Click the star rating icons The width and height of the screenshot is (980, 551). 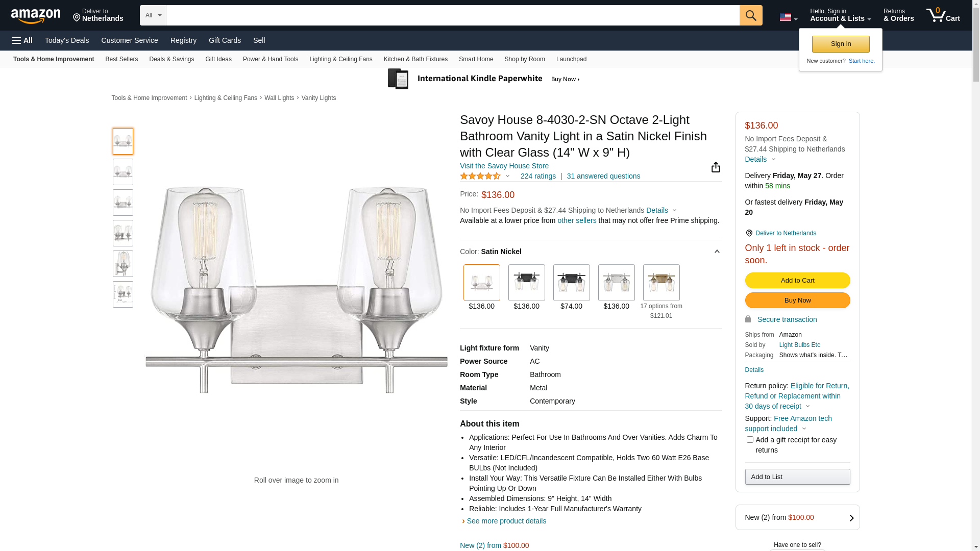(x=480, y=176)
